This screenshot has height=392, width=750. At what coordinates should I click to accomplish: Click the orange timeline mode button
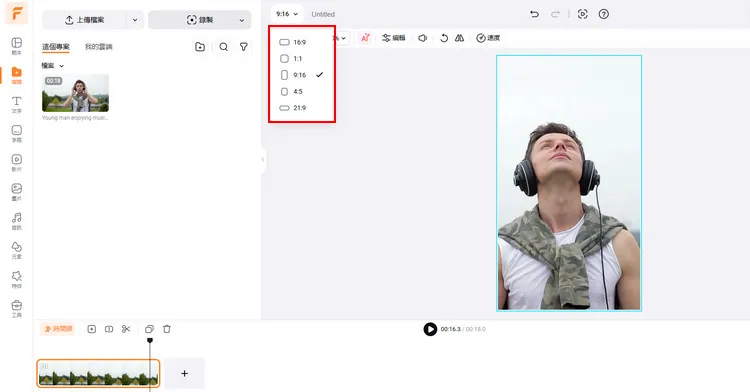pos(58,329)
